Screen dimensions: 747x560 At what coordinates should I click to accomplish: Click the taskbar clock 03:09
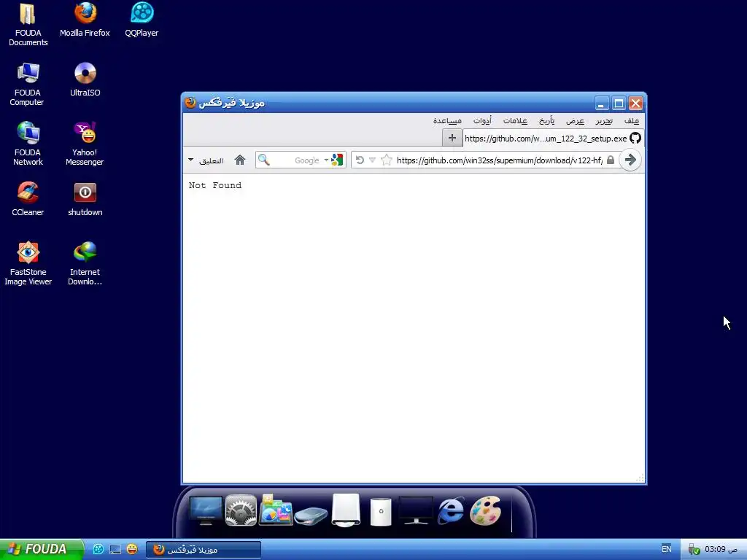pos(721,550)
